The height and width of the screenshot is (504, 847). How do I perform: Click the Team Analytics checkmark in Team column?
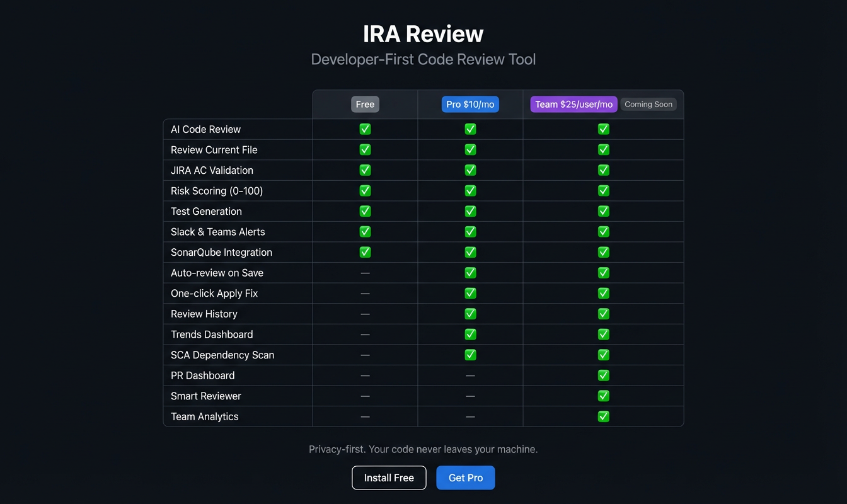[603, 416]
